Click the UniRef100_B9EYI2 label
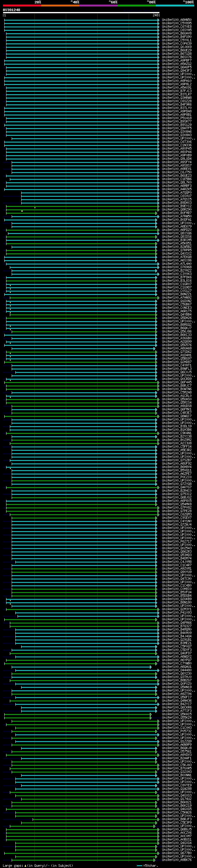 click(177, 206)
